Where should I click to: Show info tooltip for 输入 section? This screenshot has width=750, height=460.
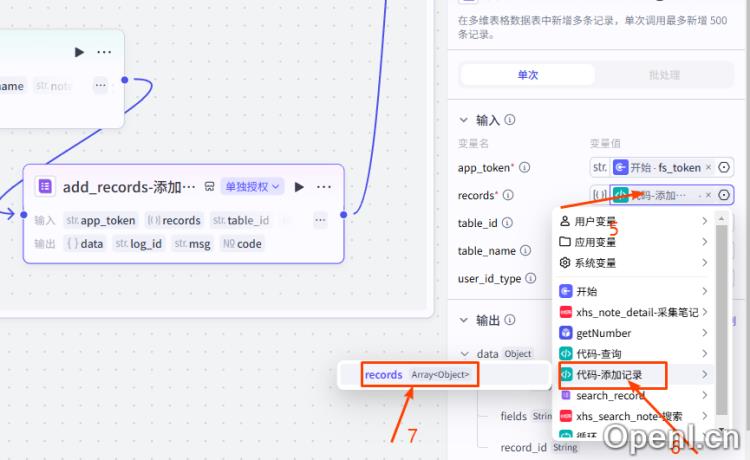[x=510, y=120]
